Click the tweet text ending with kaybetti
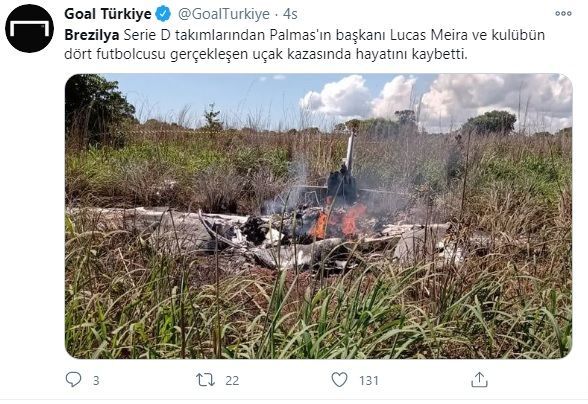Image resolution: width=588 pixels, height=404 pixels. click(304, 44)
